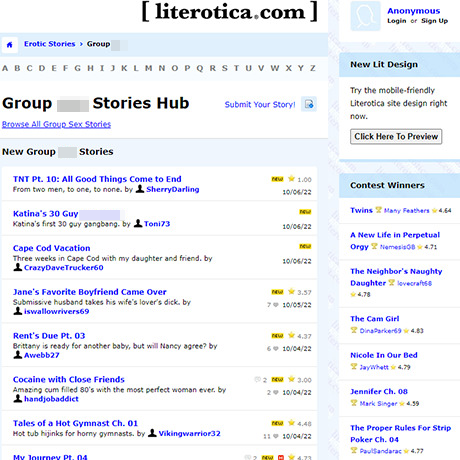
Task: Open the Anonymous user avatar
Action: tap(365, 16)
